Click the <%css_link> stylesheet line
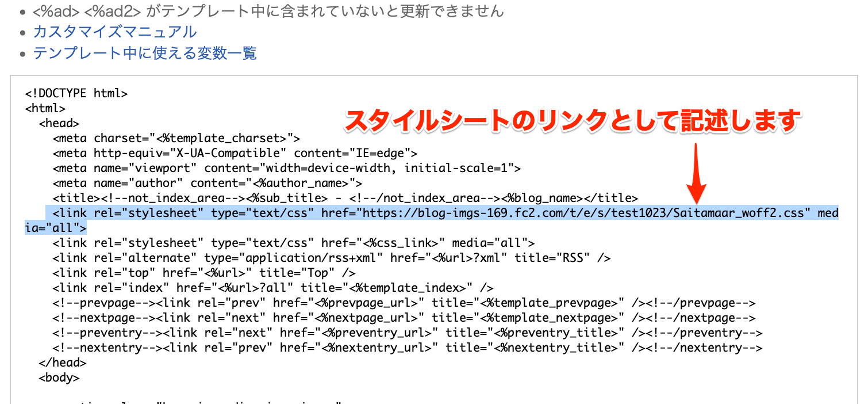The width and height of the screenshot is (868, 404). point(293,243)
